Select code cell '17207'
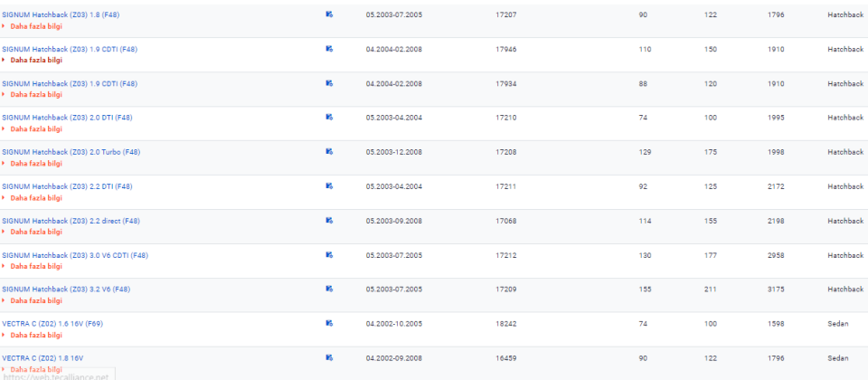 click(506, 15)
